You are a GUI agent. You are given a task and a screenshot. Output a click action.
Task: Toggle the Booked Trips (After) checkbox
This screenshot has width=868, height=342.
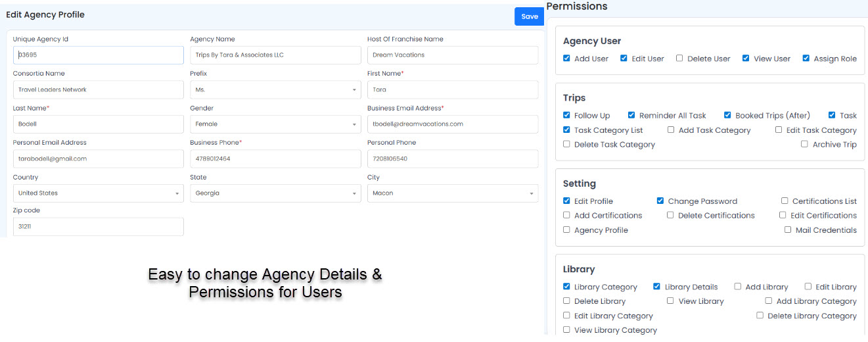click(x=727, y=115)
